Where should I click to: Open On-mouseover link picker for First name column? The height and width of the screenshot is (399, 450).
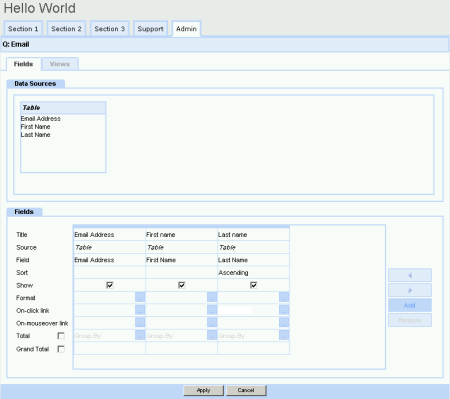click(x=212, y=323)
